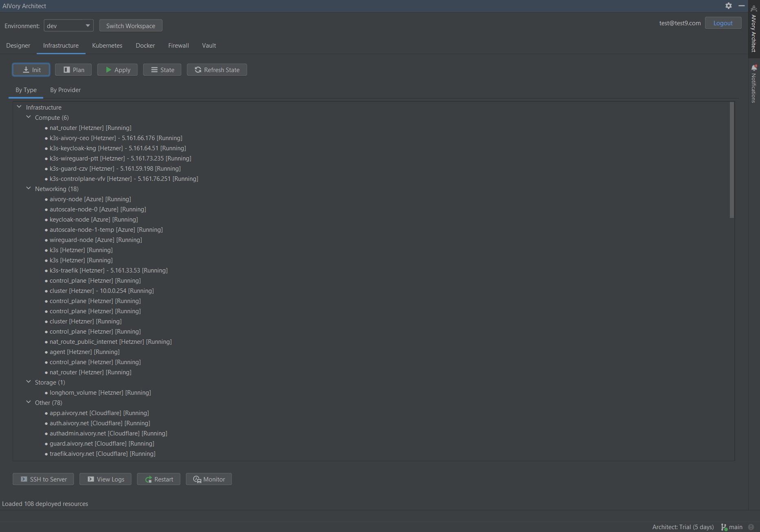Log out via Logout button
The image size is (760, 532).
click(723, 23)
